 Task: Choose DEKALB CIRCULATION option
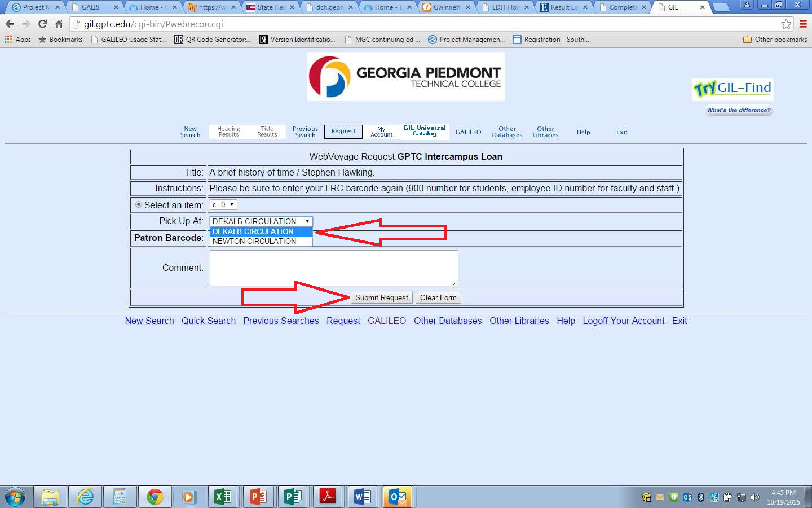pyautogui.click(x=261, y=231)
